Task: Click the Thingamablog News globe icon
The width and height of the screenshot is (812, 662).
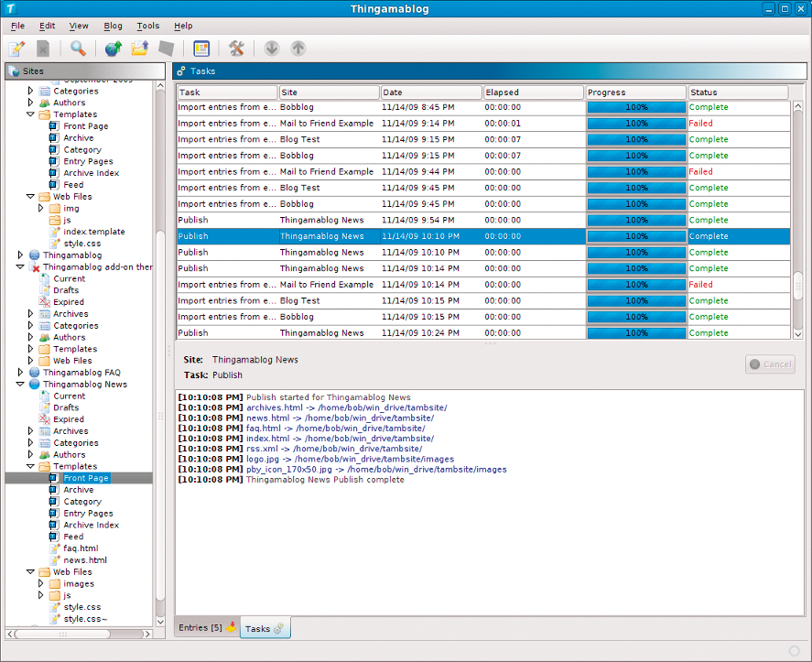Action: coord(35,385)
